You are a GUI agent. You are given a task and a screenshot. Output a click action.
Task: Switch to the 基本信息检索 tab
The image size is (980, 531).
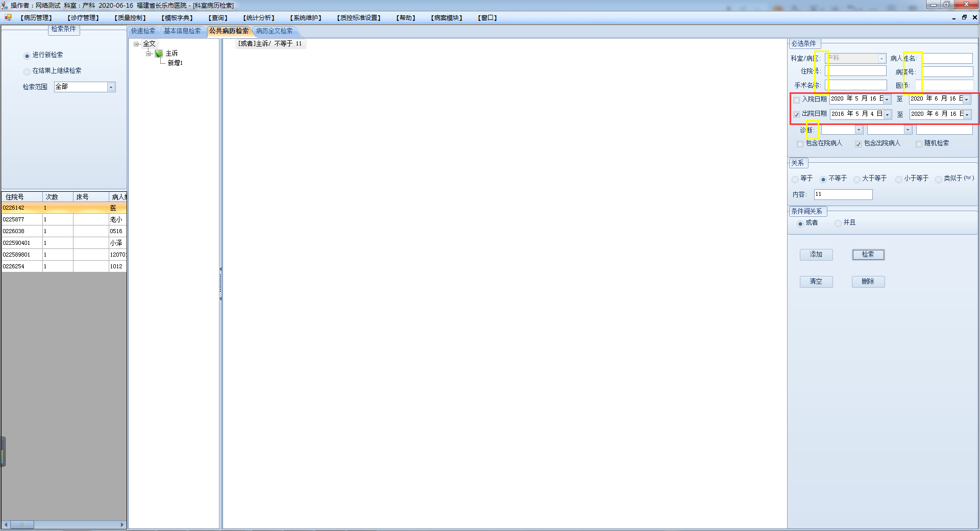(182, 31)
